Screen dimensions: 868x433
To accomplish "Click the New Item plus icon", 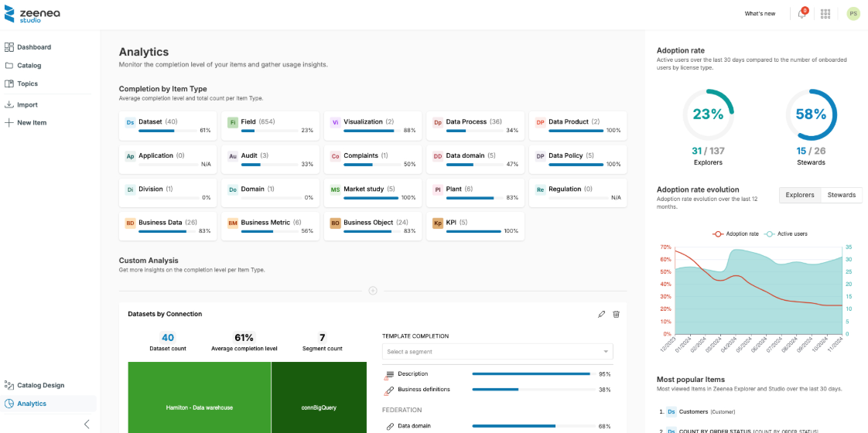I will click(9, 123).
